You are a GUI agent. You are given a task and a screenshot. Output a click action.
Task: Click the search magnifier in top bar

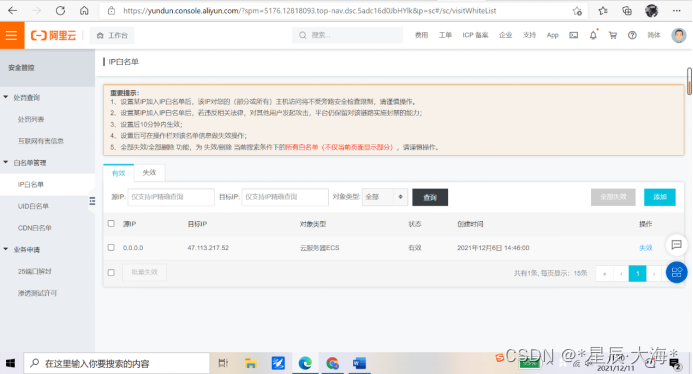coord(302,35)
